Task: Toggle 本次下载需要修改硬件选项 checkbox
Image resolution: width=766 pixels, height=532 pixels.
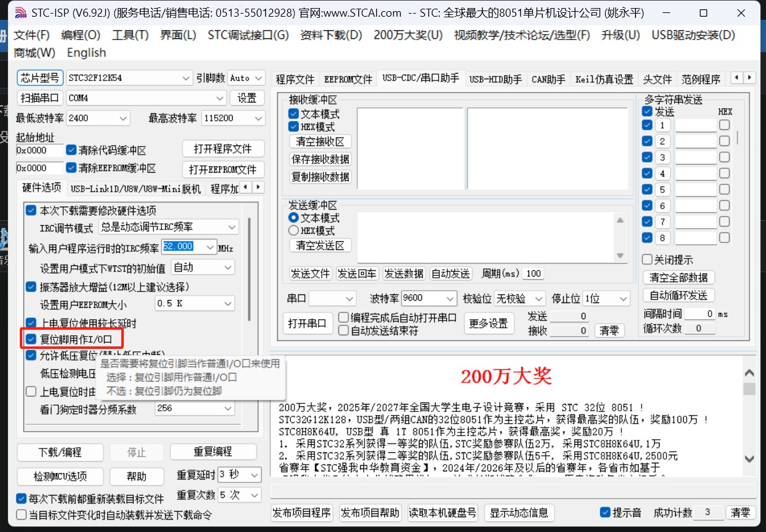Action: coord(31,211)
